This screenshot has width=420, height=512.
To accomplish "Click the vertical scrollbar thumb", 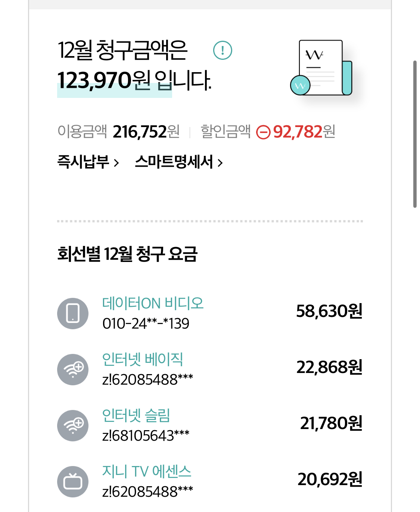I will click(415, 134).
